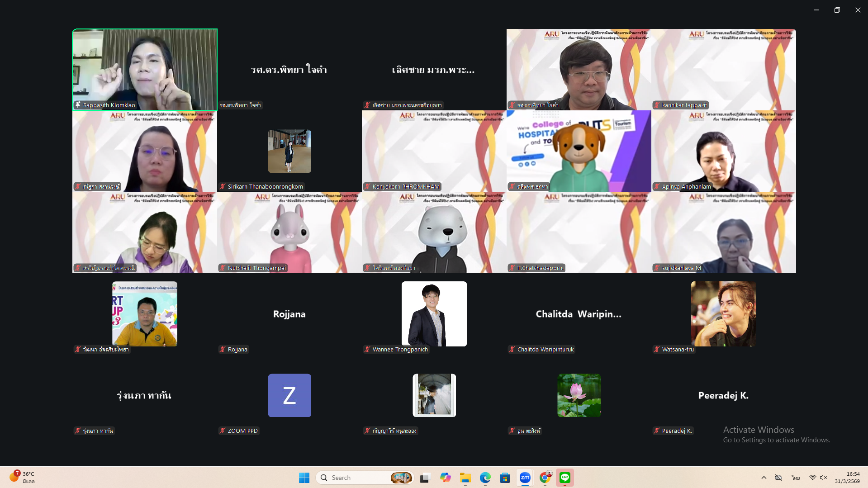Click the OneDrive not-synced cloud icon
The image size is (868, 488).
tap(778, 478)
